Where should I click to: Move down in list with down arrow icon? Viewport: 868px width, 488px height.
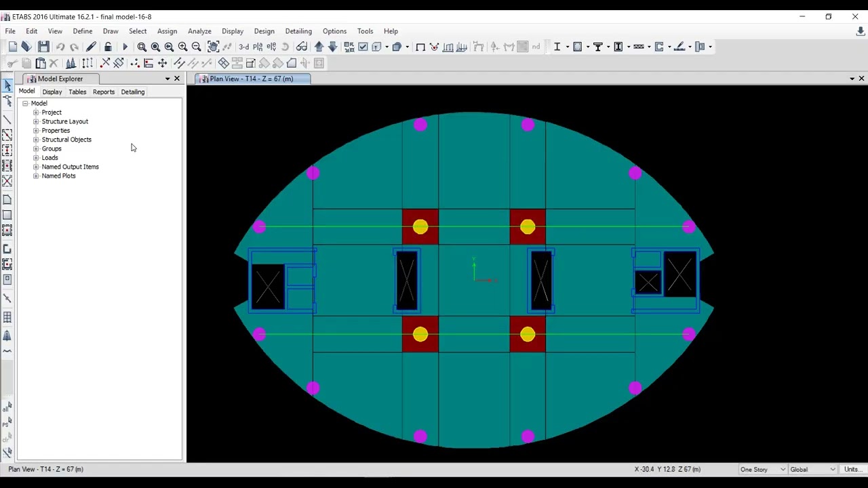click(x=333, y=47)
